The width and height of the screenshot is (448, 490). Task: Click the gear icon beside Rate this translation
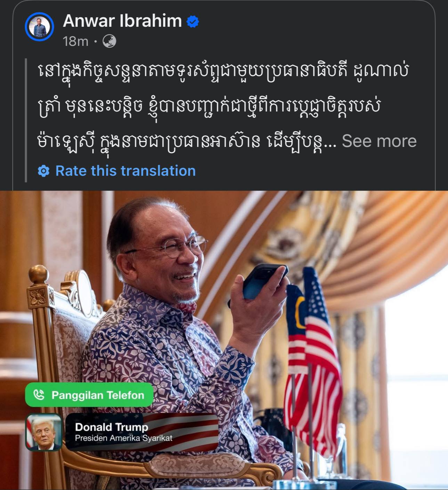coord(44,171)
